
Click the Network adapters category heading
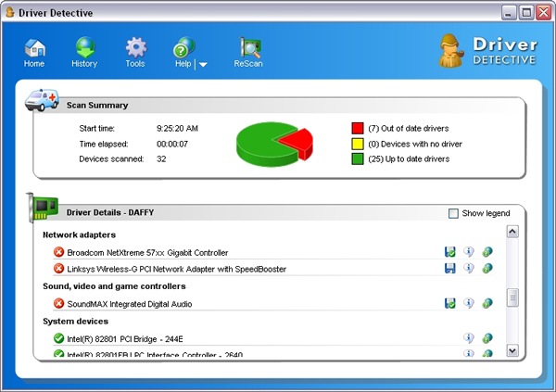point(79,234)
